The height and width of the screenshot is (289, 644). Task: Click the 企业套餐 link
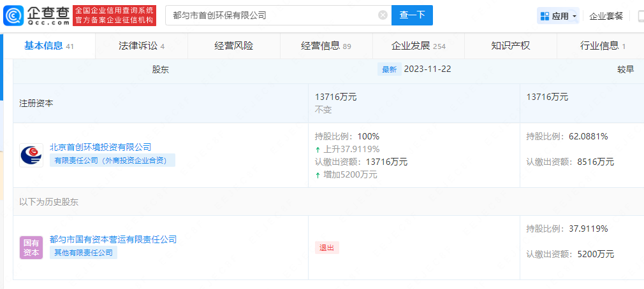click(606, 16)
